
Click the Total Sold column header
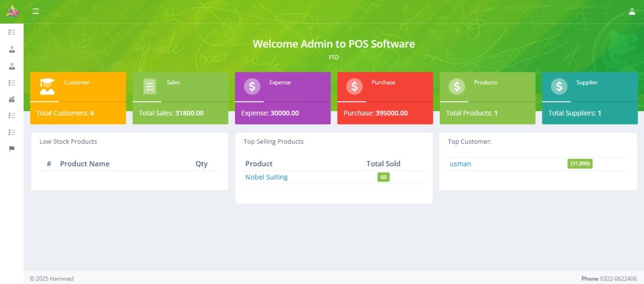(383, 164)
